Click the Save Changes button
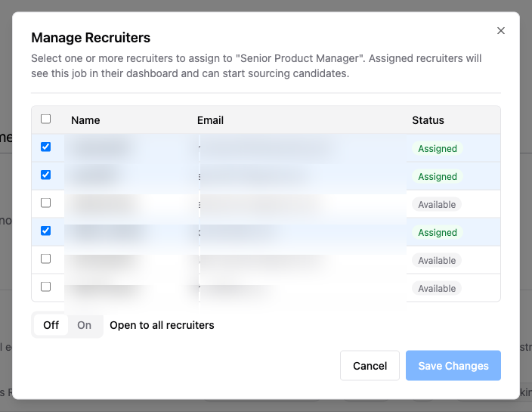This screenshot has height=412, width=532. [x=453, y=365]
